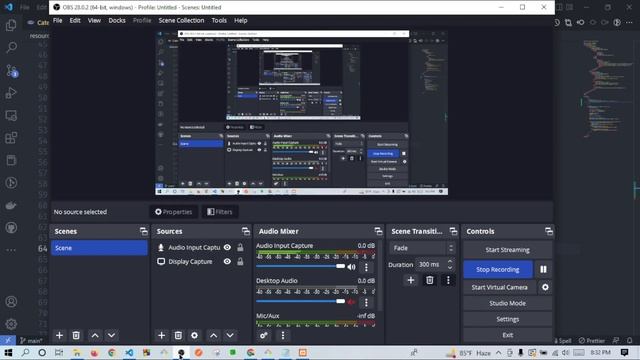Open source Filters button
This screenshot has height=360, width=640.
(220, 212)
